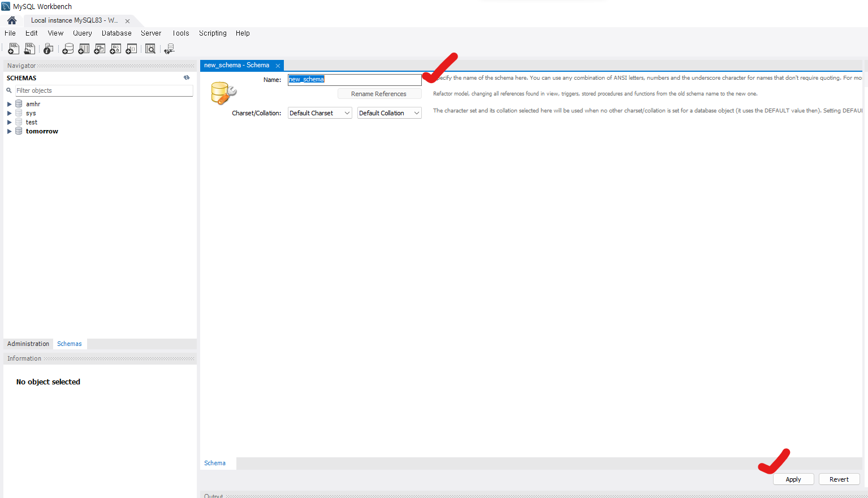Expand the tomorrow schema tree
The image size is (868, 498).
click(x=9, y=131)
